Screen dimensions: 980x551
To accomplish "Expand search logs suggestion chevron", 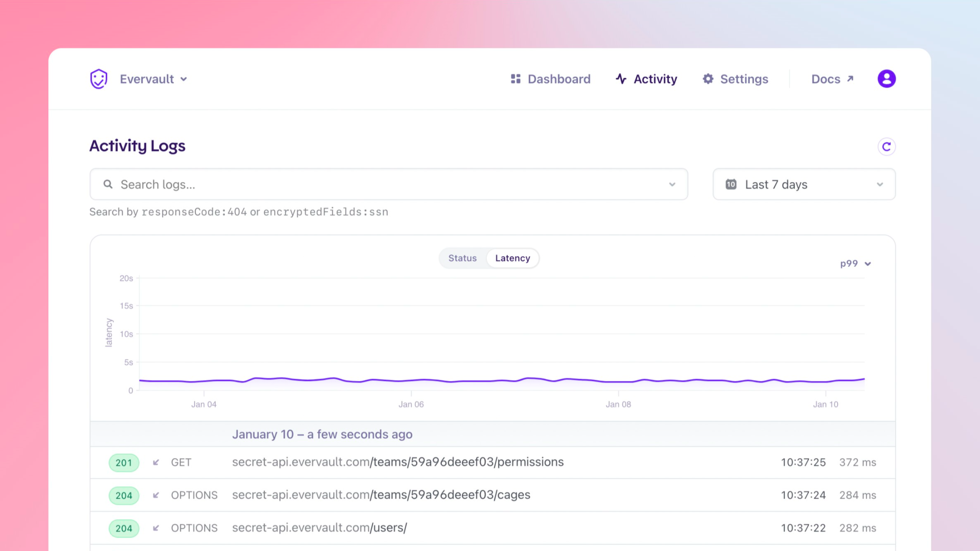I will (x=672, y=184).
